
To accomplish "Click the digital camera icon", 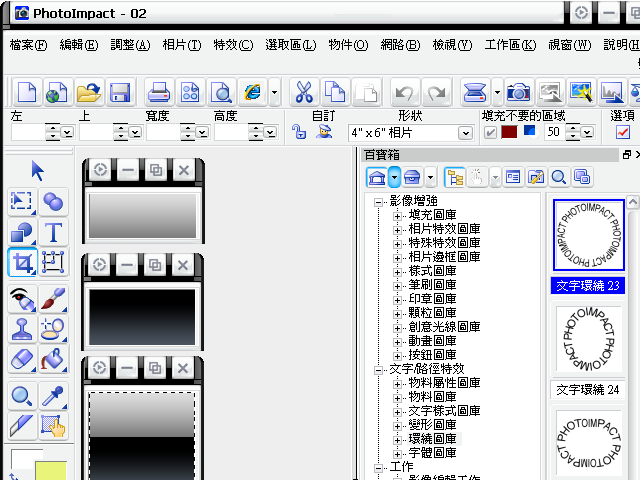I will (518, 92).
